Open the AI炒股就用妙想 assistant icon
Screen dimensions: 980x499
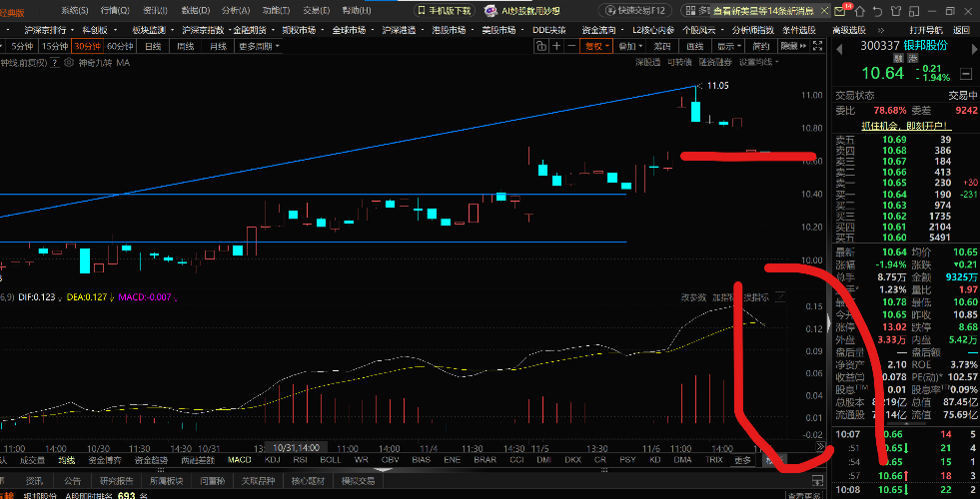point(491,11)
